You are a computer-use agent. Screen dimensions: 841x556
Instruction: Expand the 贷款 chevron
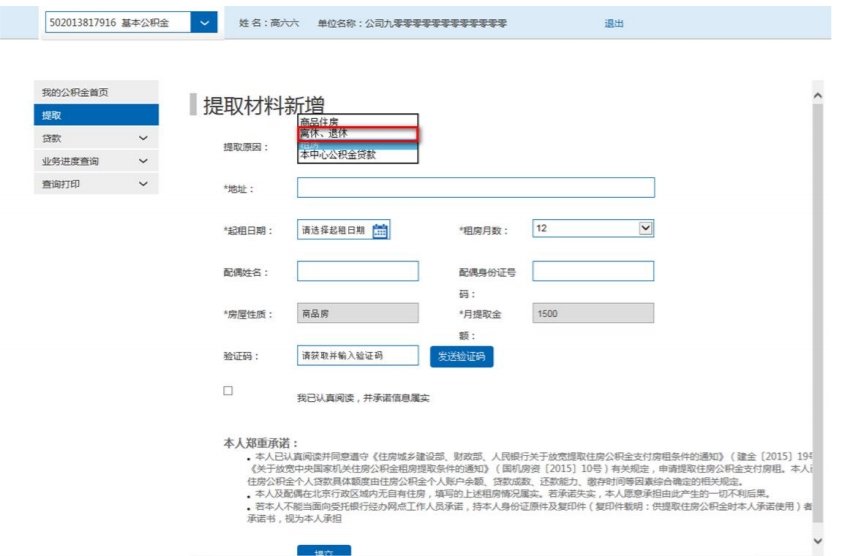pyautogui.click(x=143, y=138)
